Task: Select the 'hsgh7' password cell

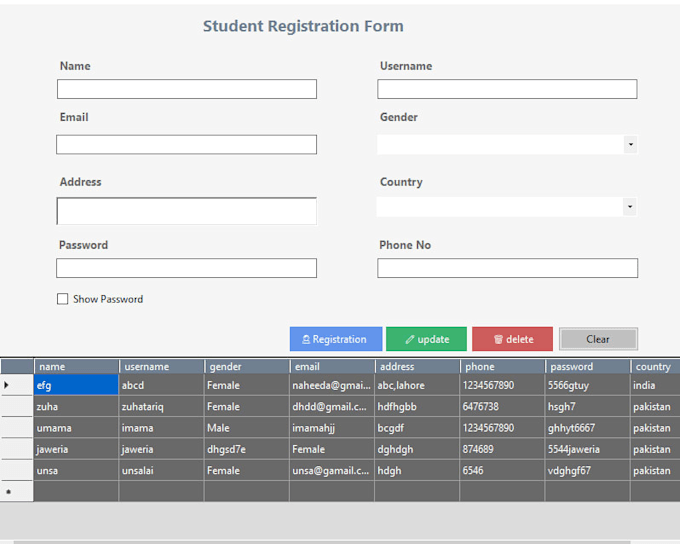Action: (x=588, y=406)
